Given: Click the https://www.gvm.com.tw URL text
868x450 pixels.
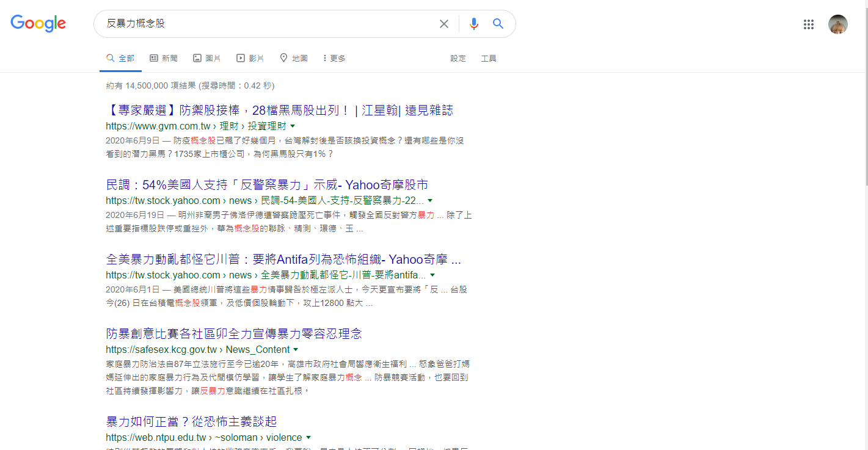Looking at the screenshot, I should pyautogui.click(x=158, y=126).
